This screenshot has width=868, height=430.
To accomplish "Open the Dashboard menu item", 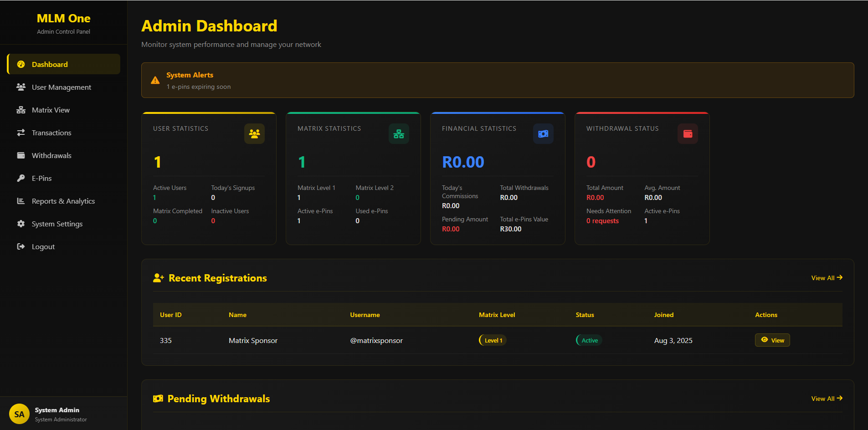I will (64, 64).
